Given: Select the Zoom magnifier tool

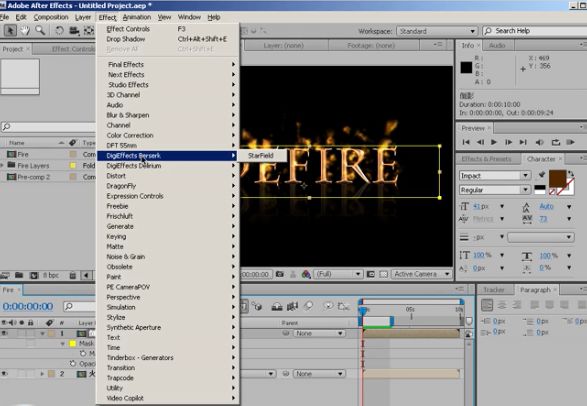Looking at the screenshot, I should pyautogui.click(x=40, y=31).
